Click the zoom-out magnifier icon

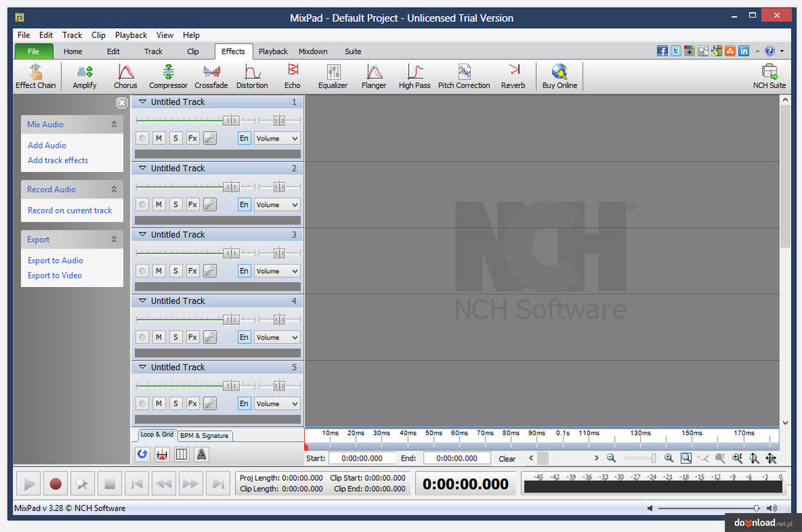pos(611,458)
